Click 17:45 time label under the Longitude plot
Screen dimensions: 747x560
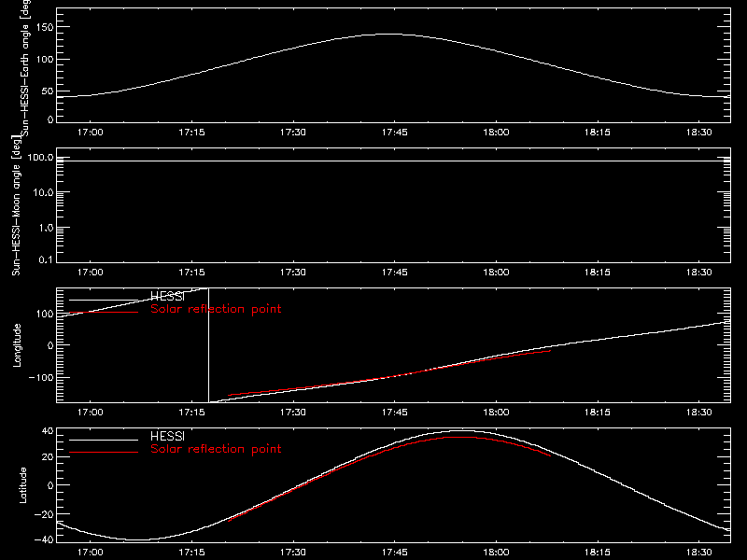click(x=394, y=413)
